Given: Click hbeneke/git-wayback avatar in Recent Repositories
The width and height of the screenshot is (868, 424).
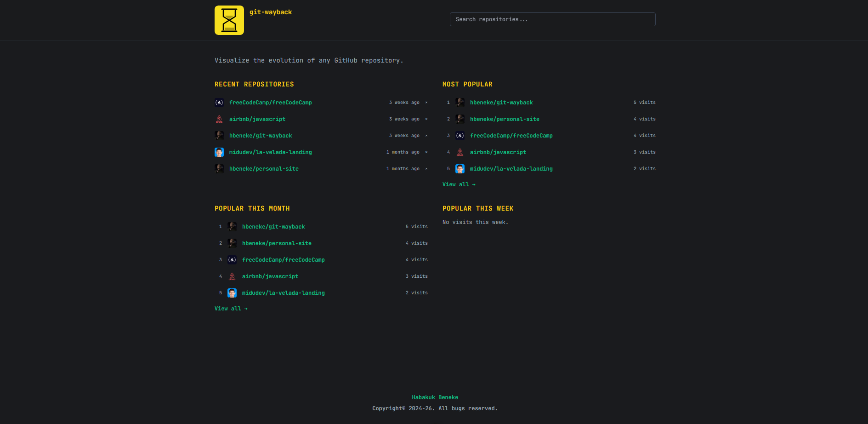Looking at the screenshot, I should pos(219,136).
